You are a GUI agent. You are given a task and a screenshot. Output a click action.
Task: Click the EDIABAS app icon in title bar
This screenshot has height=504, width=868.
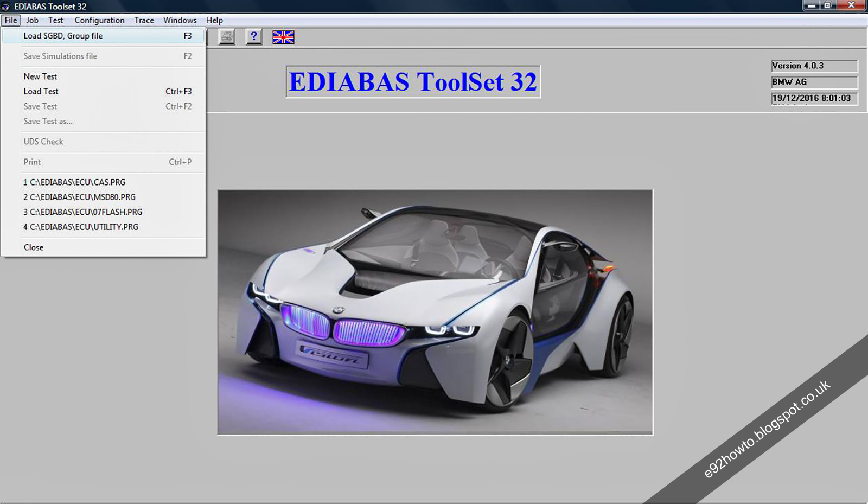tap(5, 7)
